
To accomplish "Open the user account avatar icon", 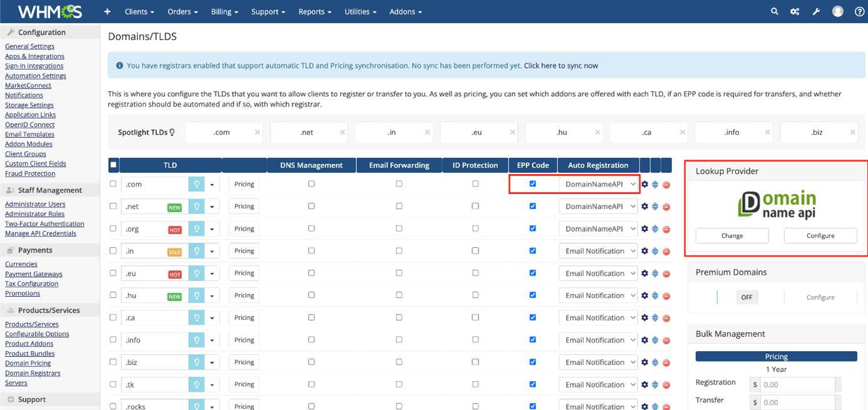I will click(x=838, y=11).
